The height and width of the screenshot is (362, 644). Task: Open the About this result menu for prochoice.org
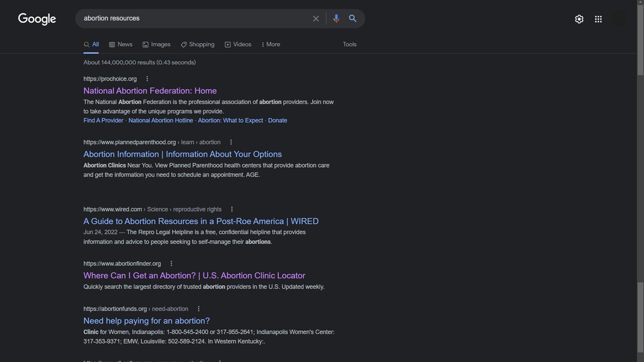click(x=146, y=78)
